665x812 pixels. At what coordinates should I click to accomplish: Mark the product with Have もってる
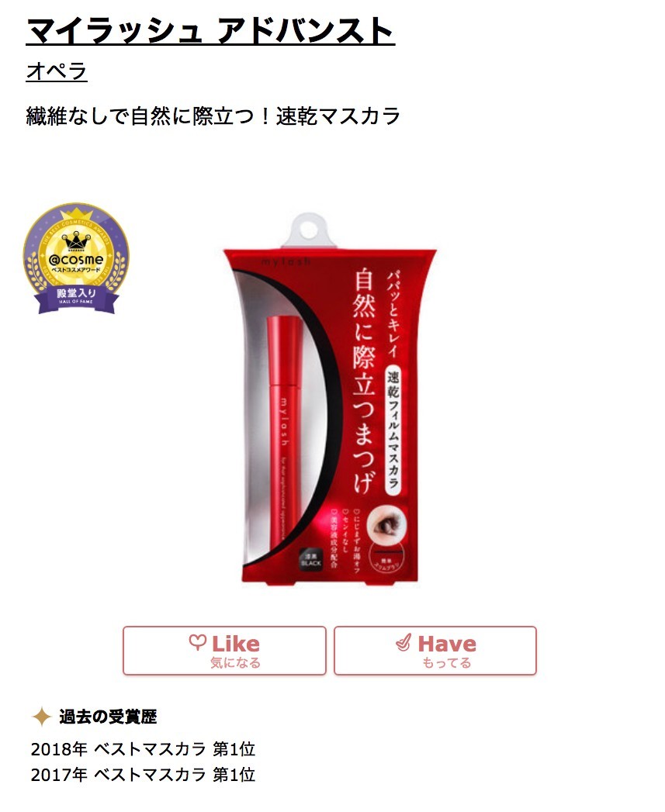pyautogui.click(x=435, y=651)
